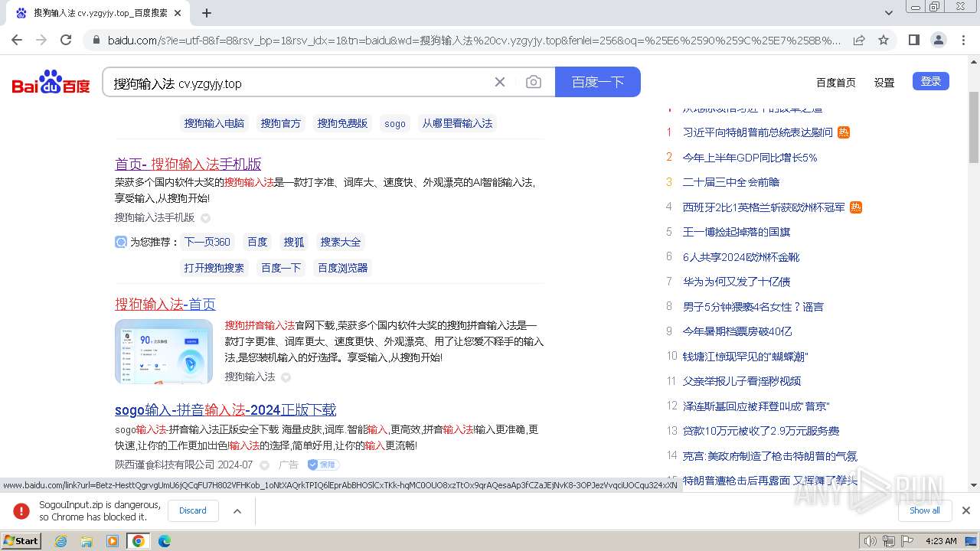Click recommended tag 搜狐
980x551 pixels.
point(294,242)
